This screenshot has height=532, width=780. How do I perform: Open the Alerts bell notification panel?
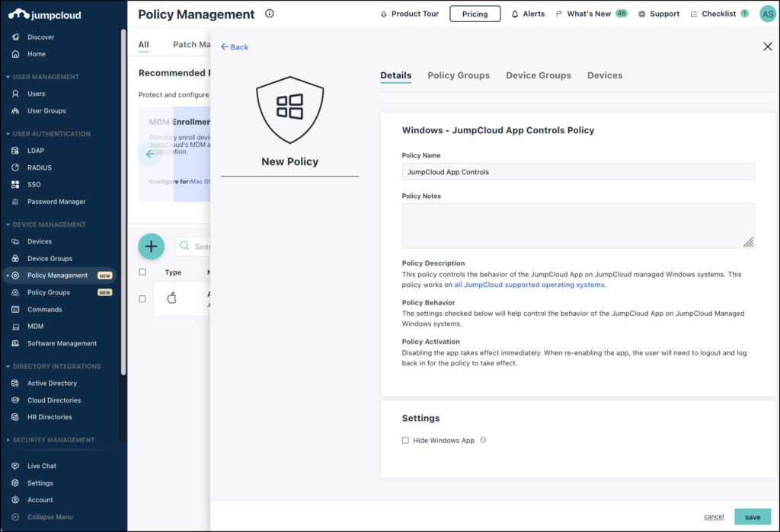pos(528,13)
